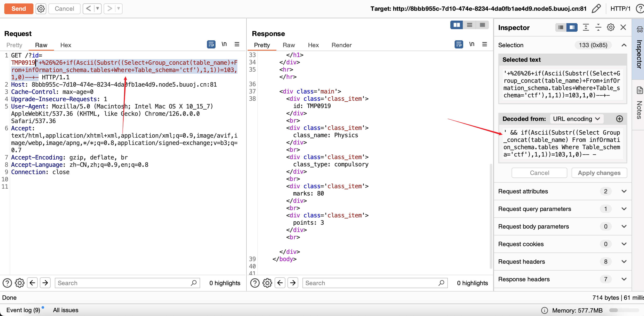
Task: Expand Request attributes section
Action: (563, 191)
